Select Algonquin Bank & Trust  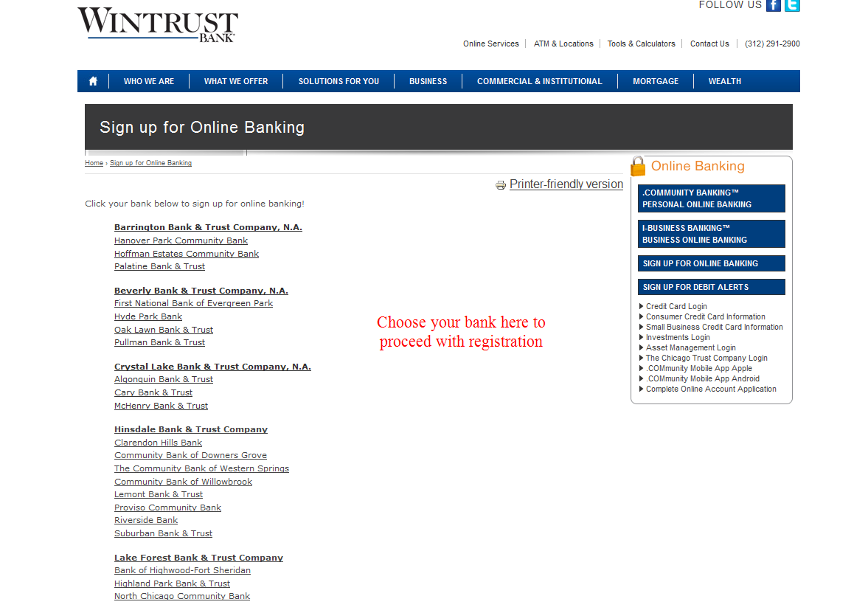click(x=163, y=379)
